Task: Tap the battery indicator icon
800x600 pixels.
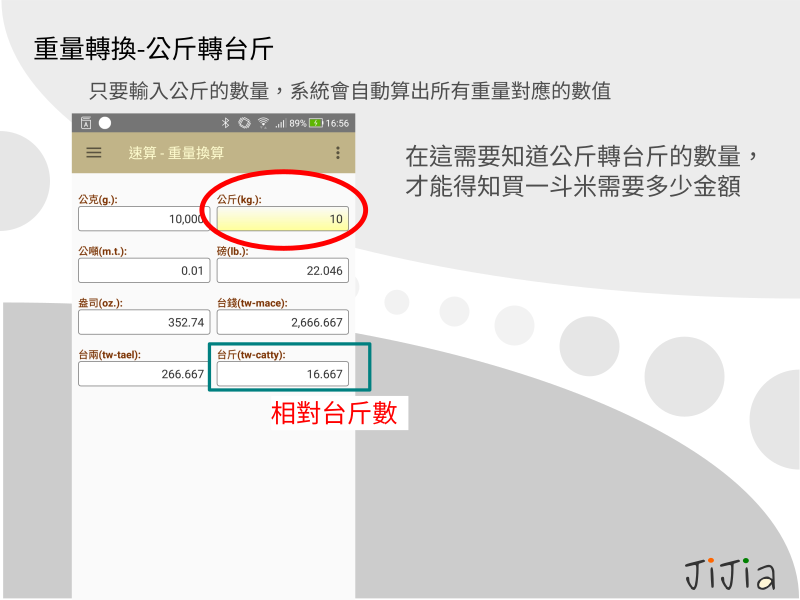Action: 316,123
